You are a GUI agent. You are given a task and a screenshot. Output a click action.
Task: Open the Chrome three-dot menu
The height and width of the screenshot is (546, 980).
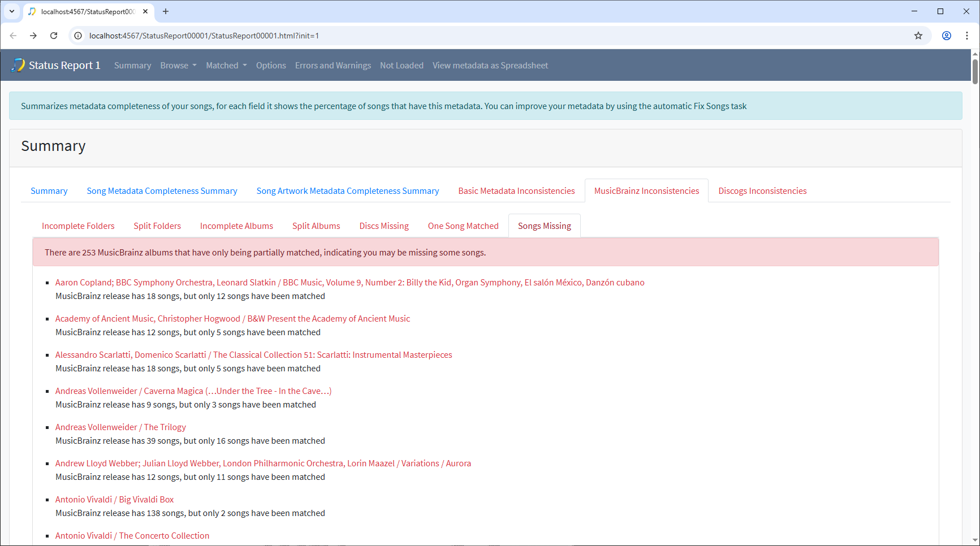pyautogui.click(x=967, y=36)
